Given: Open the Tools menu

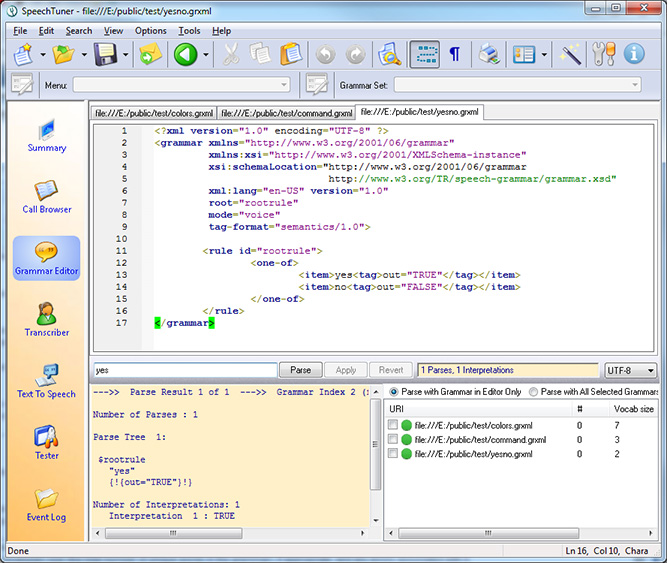Looking at the screenshot, I should pos(189,31).
